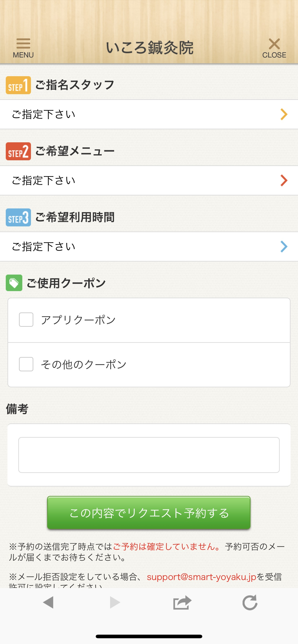Open the hamburger MENU icon
The width and height of the screenshot is (298, 644).
coord(23,44)
